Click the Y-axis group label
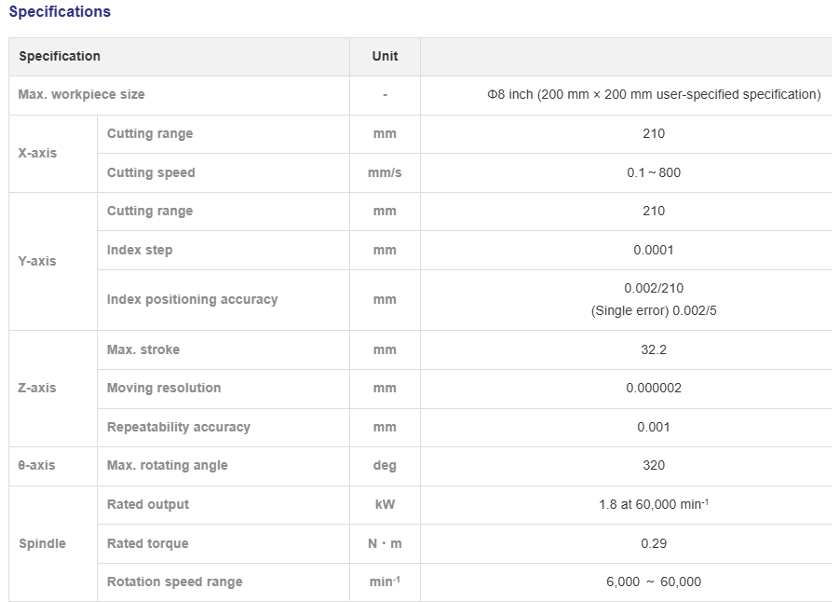The image size is (832, 602). pyautogui.click(x=38, y=260)
